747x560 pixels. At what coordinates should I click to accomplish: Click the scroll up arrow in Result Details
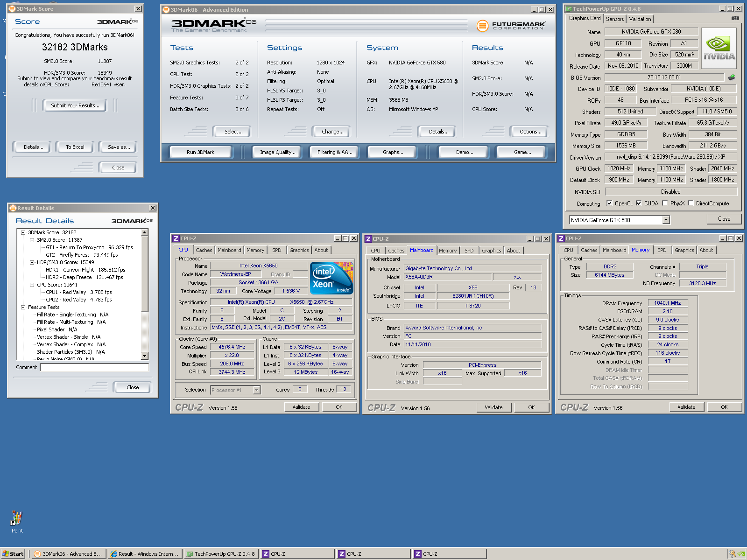(144, 232)
